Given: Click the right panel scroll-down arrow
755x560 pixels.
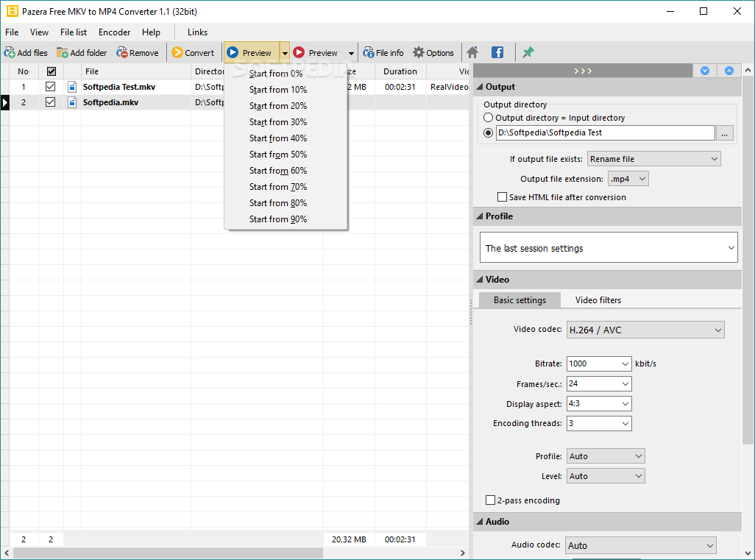Looking at the screenshot, I should pyautogui.click(x=748, y=553).
